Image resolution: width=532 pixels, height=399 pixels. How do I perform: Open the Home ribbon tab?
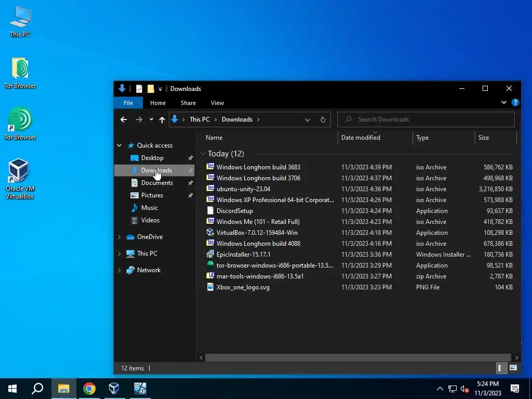coord(158,103)
